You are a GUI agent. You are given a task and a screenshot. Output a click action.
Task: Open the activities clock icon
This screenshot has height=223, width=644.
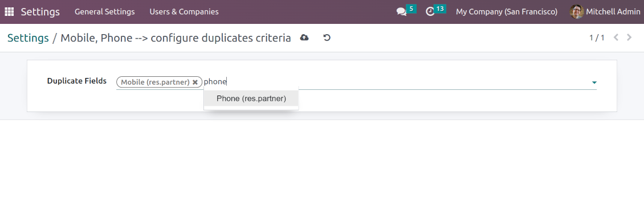point(430,11)
